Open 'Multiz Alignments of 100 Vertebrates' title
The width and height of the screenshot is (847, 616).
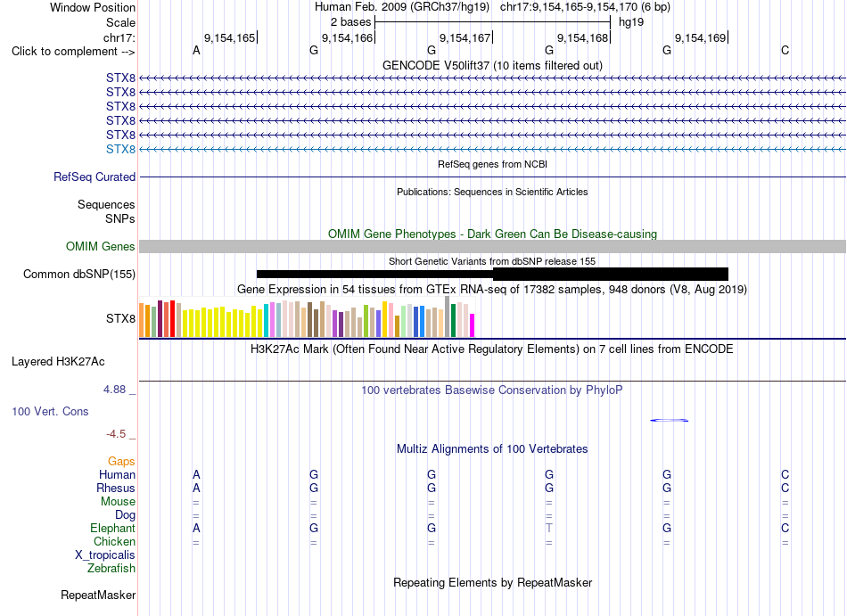tap(492, 448)
